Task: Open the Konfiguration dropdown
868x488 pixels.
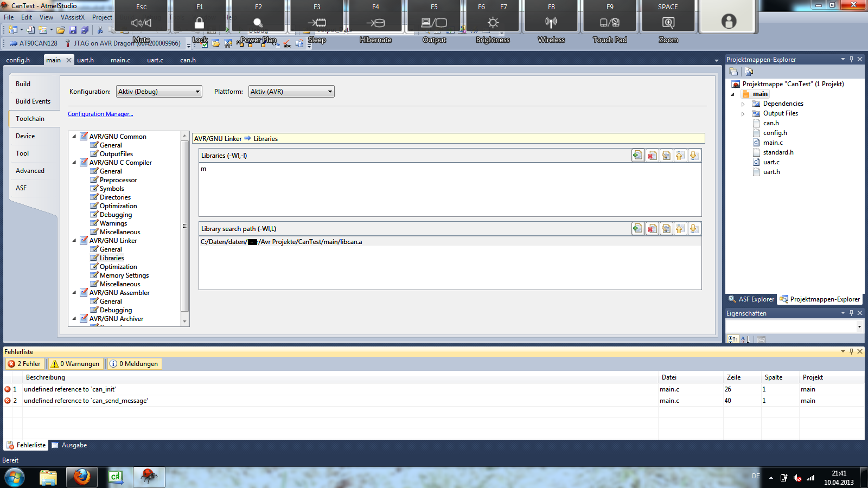Action: [x=159, y=92]
